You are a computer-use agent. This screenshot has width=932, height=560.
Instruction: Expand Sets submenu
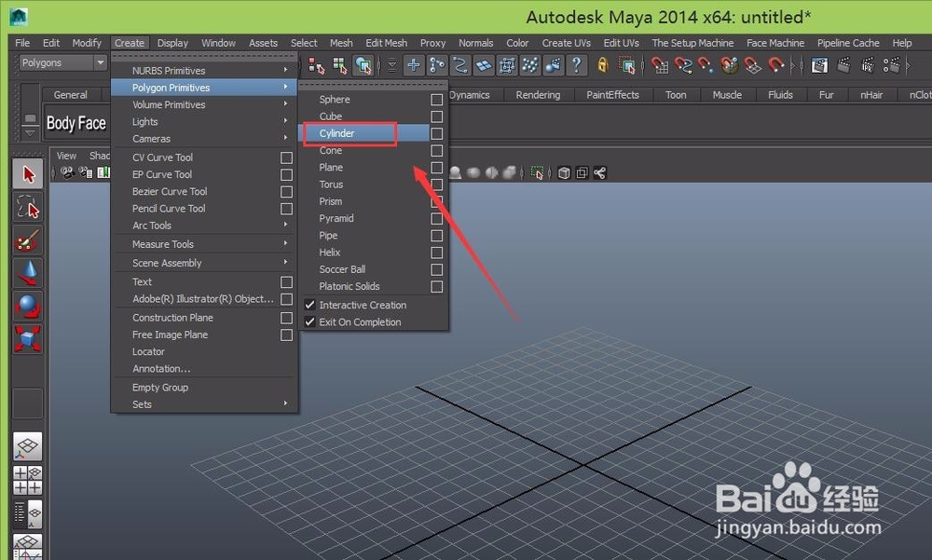point(204,404)
